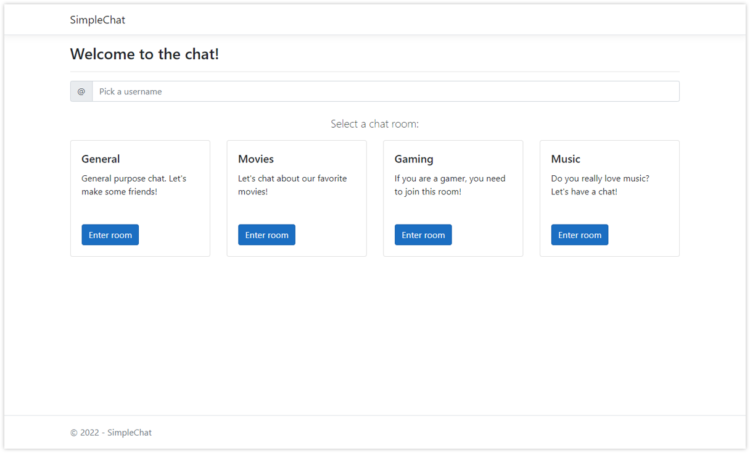Click the Welcome to the chat heading
The width and height of the screenshot is (750, 453).
144,54
